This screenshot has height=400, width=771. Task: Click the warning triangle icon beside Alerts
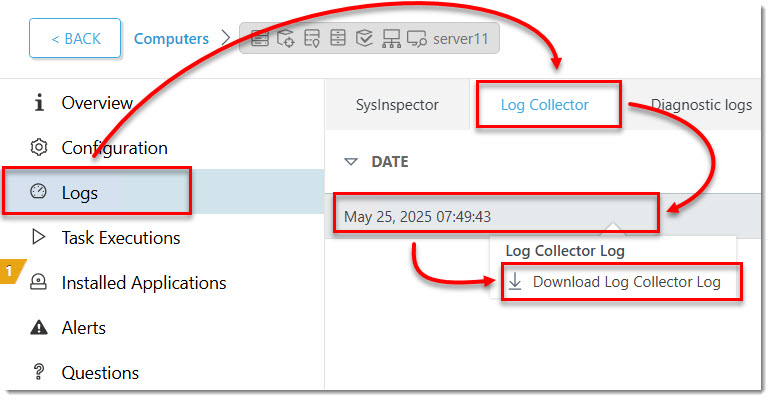click(39, 327)
